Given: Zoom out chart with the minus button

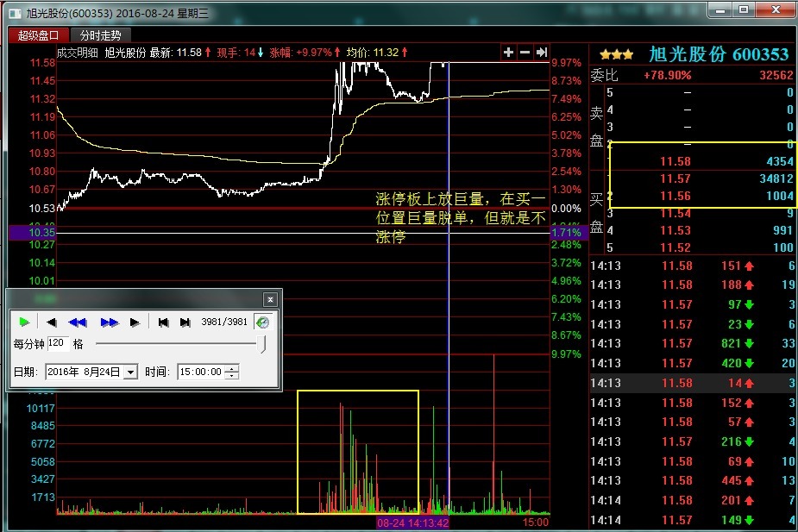Looking at the screenshot, I should click(x=525, y=53).
